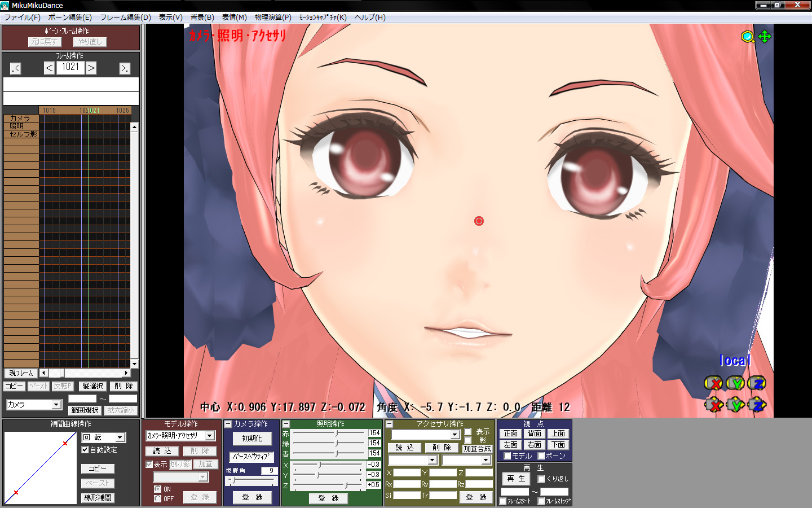Adjust the 青 blue light slider

(x=328, y=453)
